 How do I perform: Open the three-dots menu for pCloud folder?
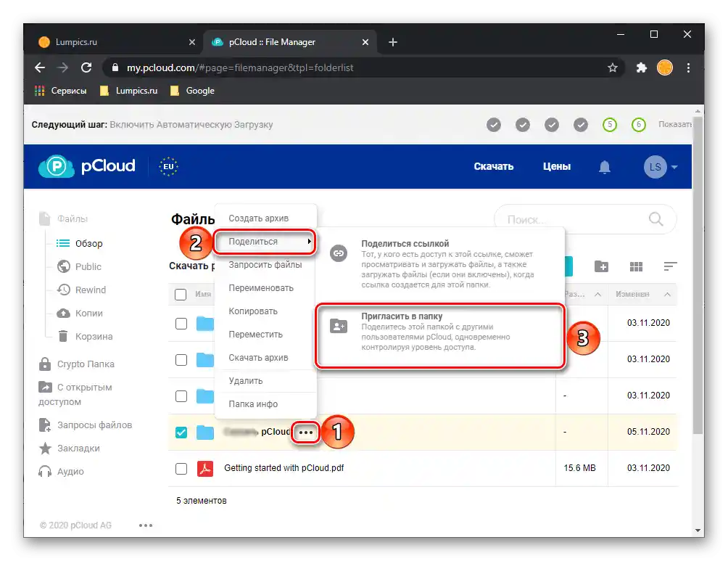point(306,433)
